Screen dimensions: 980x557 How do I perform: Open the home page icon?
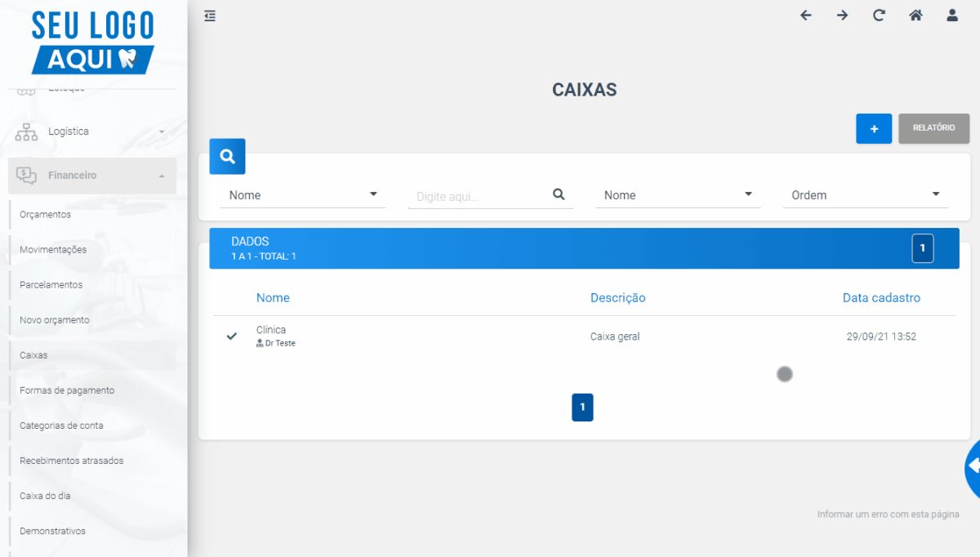click(x=915, y=16)
